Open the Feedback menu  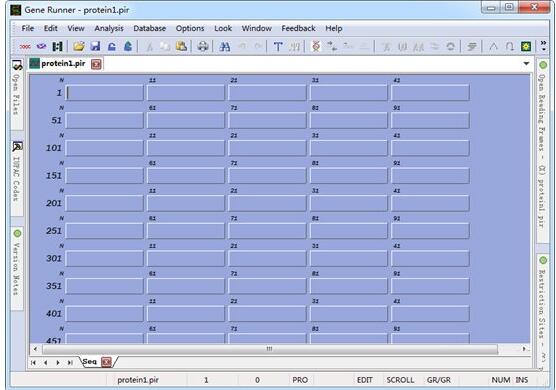pos(298,28)
